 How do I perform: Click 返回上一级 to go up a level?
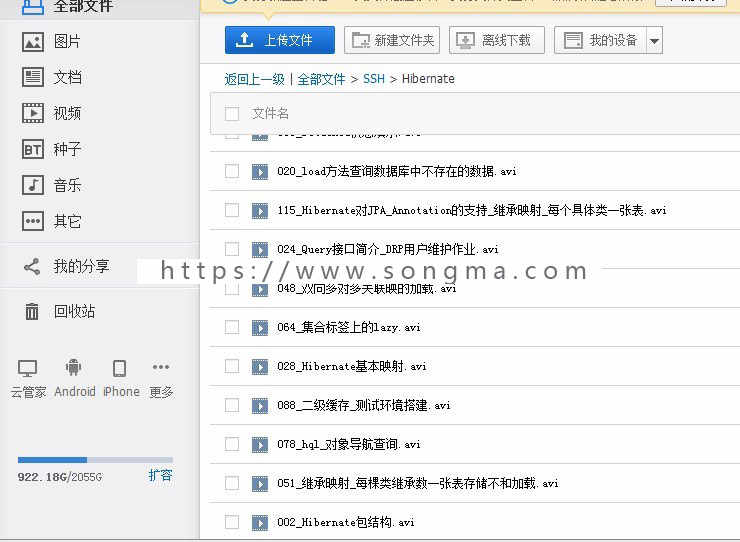click(255, 79)
